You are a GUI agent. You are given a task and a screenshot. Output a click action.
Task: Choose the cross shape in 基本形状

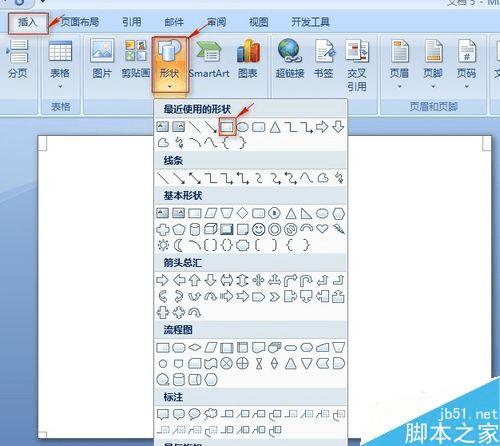point(163,229)
